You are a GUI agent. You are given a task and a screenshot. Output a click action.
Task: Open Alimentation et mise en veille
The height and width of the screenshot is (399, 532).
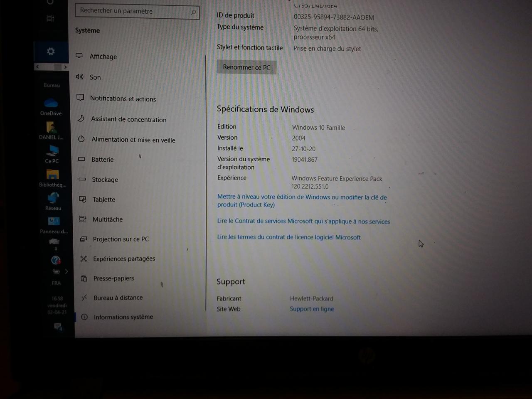pyautogui.click(x=133, y=140)
